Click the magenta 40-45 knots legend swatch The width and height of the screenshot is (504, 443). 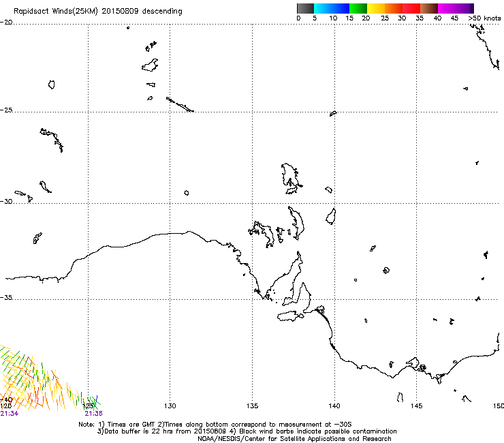tap(447, 8)
